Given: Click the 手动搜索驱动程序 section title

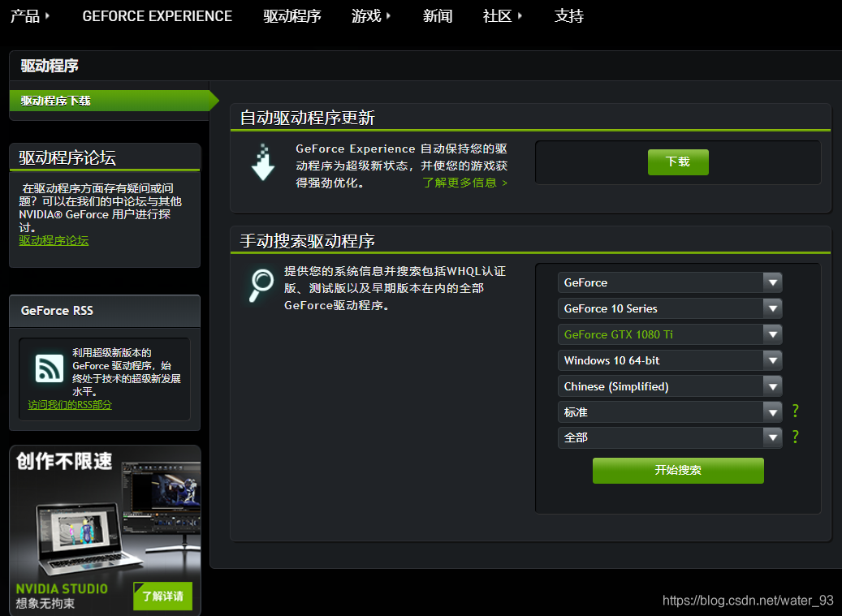Looking at the screenshot, I should pos(307,241).
